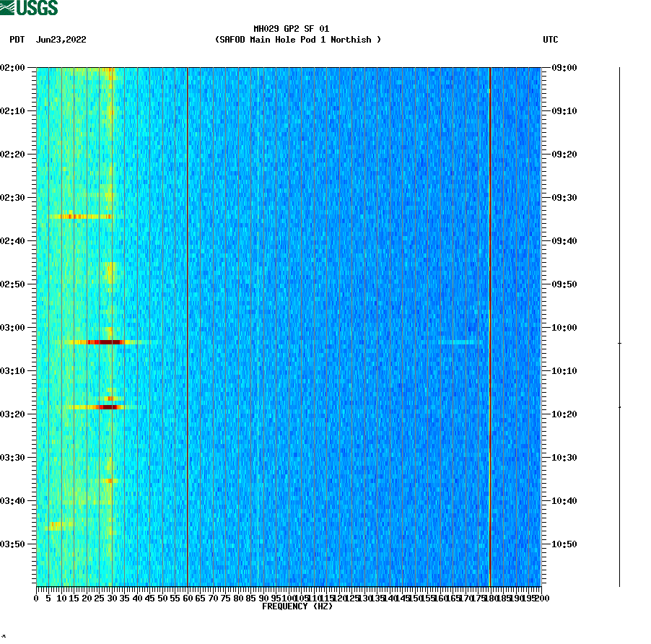Click the upper tick mark on the scale bar

pos(619,343)
